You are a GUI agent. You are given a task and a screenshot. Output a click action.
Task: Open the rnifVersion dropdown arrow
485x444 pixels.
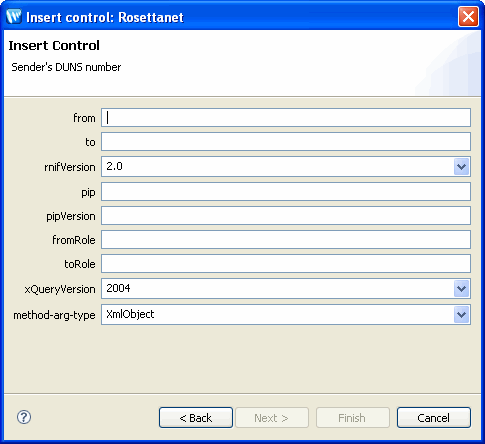click(x=462, y=166)
